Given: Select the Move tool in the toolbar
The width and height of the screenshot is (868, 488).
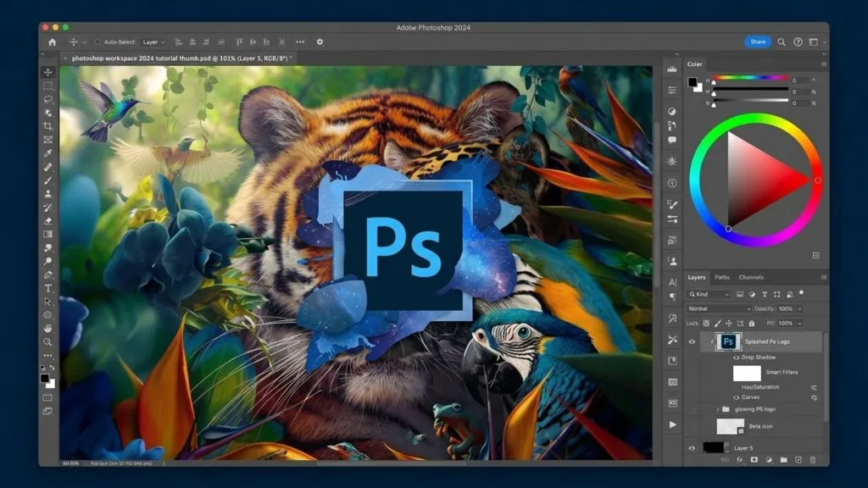Looking at the screenshot, I should pyautogui.click(x=48, y=73).
